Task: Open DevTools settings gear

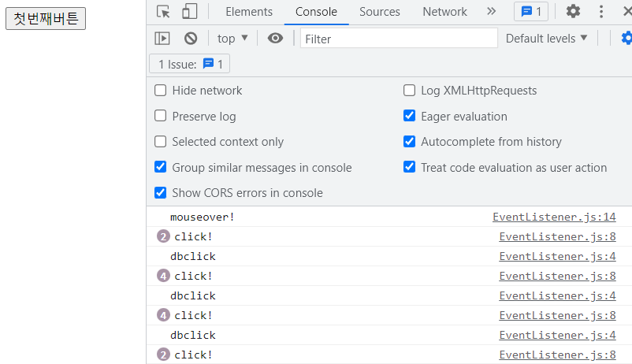Action: (573, 11)
